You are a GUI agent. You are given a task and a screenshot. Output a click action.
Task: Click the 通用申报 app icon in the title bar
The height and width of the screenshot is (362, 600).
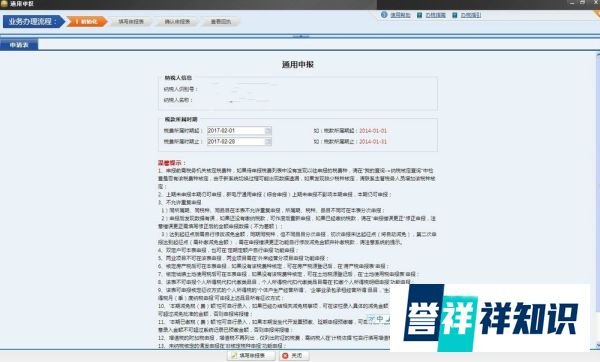[4, 4]
